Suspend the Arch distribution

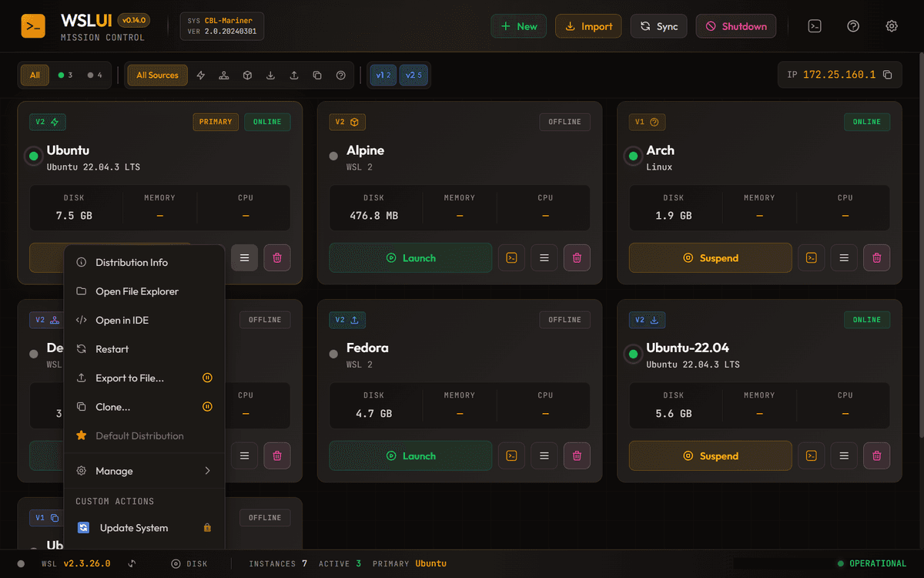coord(710,257)
